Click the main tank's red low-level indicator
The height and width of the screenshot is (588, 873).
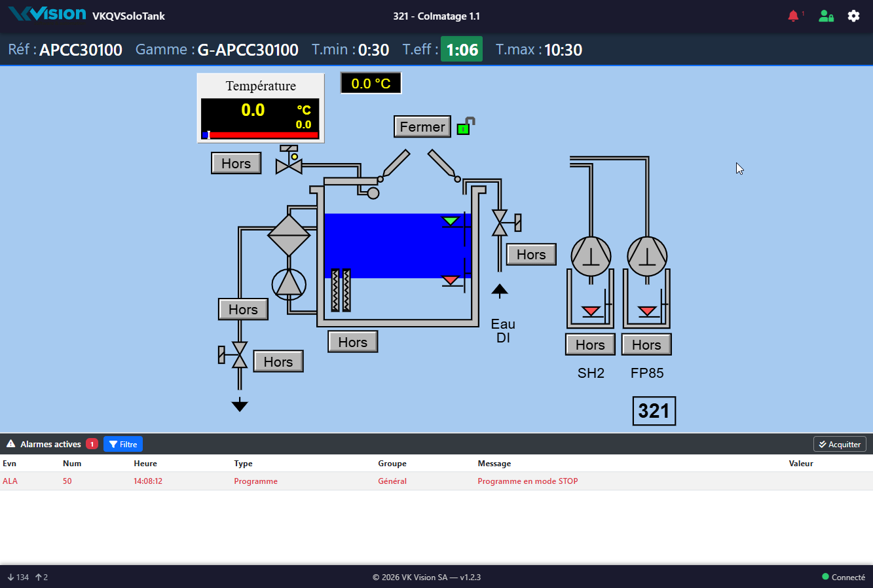click(451, 280)
